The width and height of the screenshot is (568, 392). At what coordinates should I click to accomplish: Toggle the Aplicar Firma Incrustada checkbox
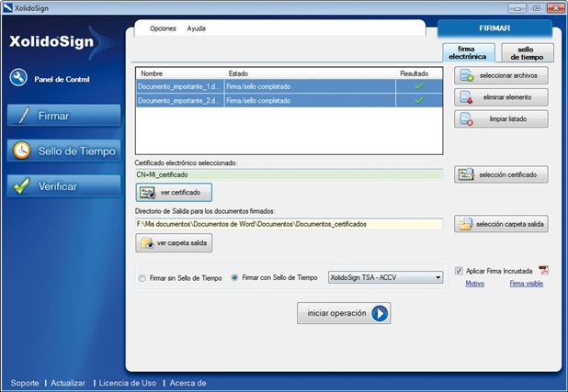(x=459, y=271)
